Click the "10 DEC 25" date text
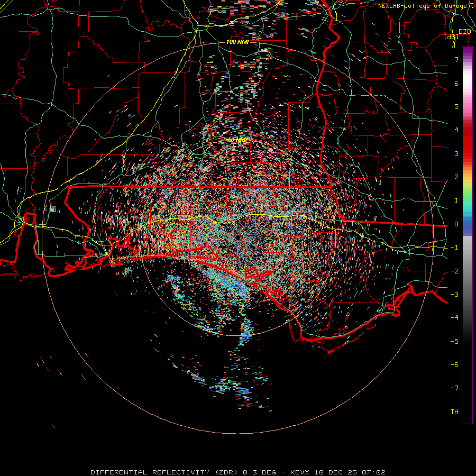Screen dimensions: 476x476 (337, 472)
